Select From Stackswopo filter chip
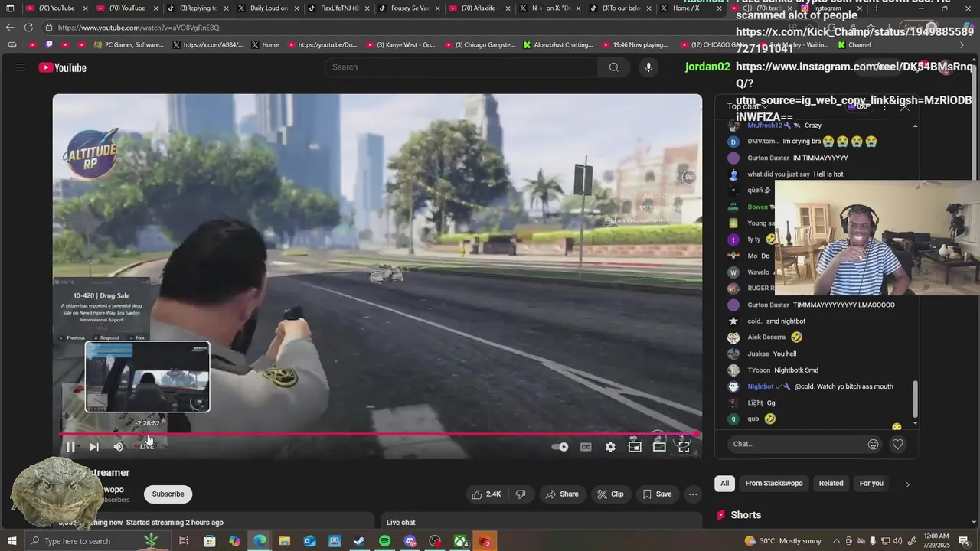This screenshot has height=551, width=980. click(x=774, y=484)
